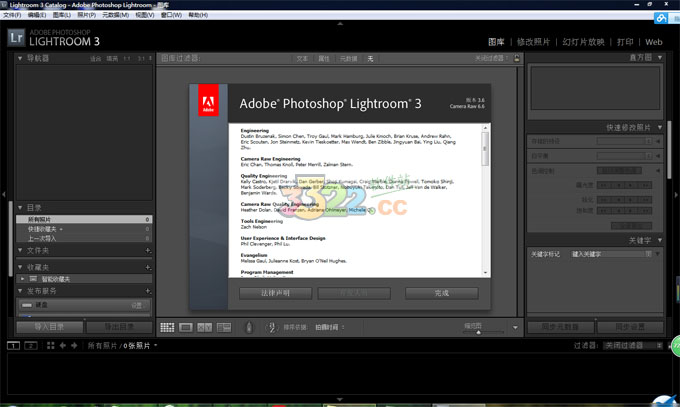Open filmstrip grid shortcut icon
Image resolution: width=680 pixels, height=407 pixels.
point(50,345)
